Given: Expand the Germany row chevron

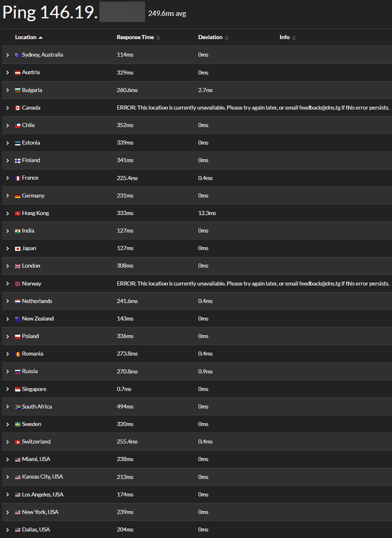Looking at the screenshot, I should tap(7, 196).
